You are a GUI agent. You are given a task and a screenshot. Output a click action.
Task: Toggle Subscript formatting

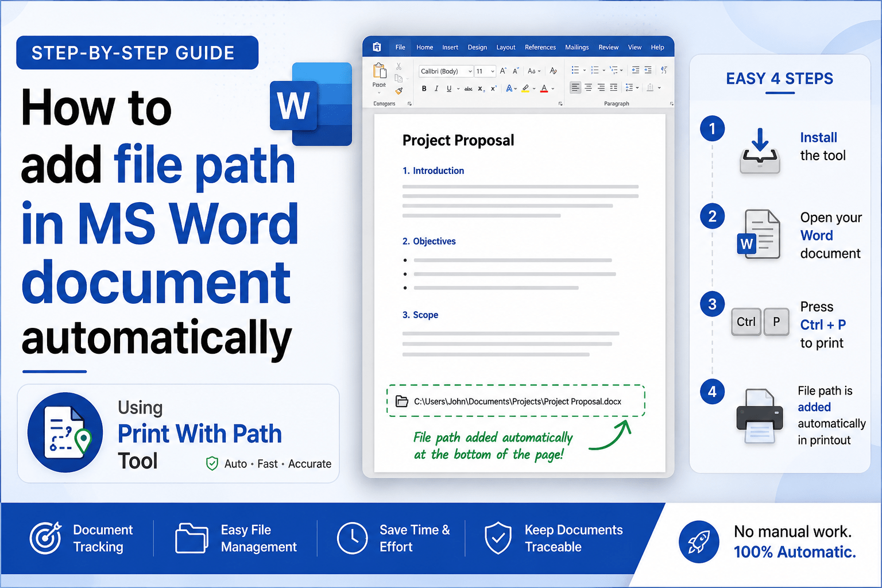[x=481, y=89]
